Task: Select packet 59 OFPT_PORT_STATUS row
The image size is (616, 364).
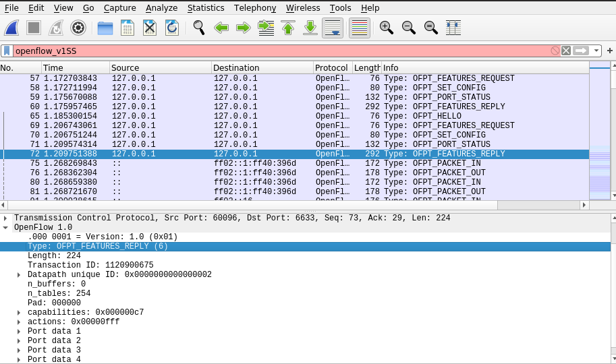Action: point(295,97)
